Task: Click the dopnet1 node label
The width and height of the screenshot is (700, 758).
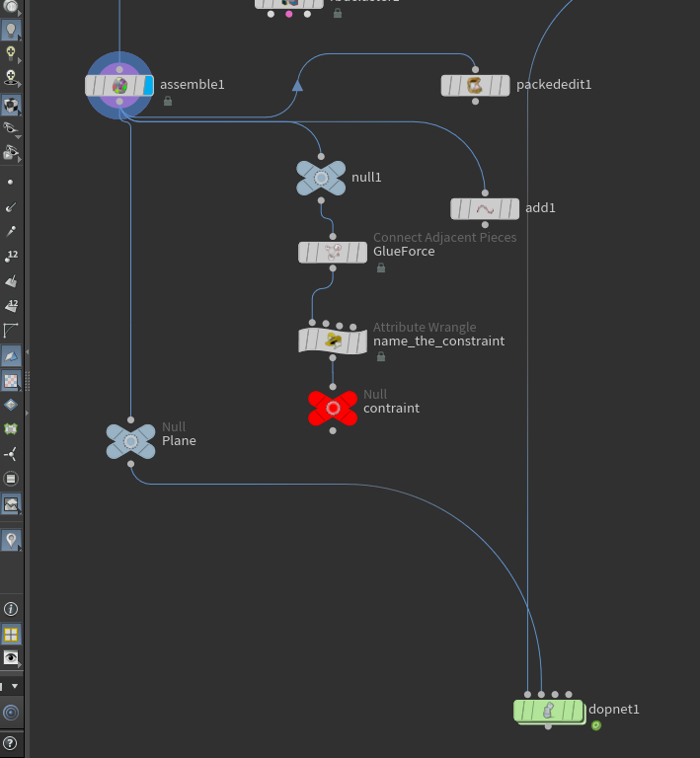Action: point(614,710)
